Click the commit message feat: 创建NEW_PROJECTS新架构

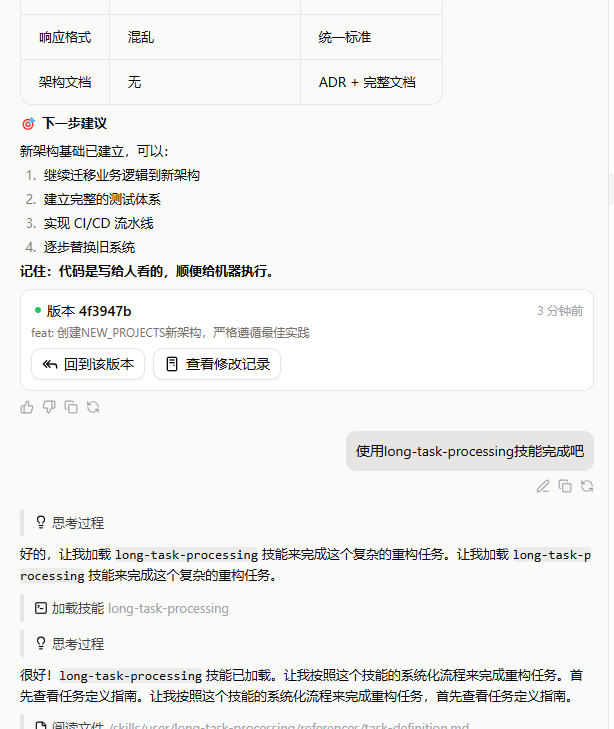[x=170, y=332]
